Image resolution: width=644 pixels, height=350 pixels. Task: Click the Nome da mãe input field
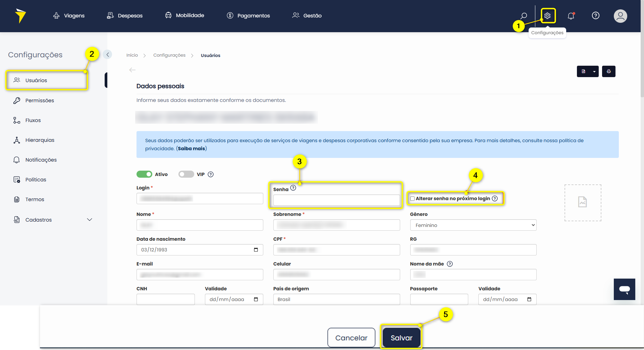[473, 275]
